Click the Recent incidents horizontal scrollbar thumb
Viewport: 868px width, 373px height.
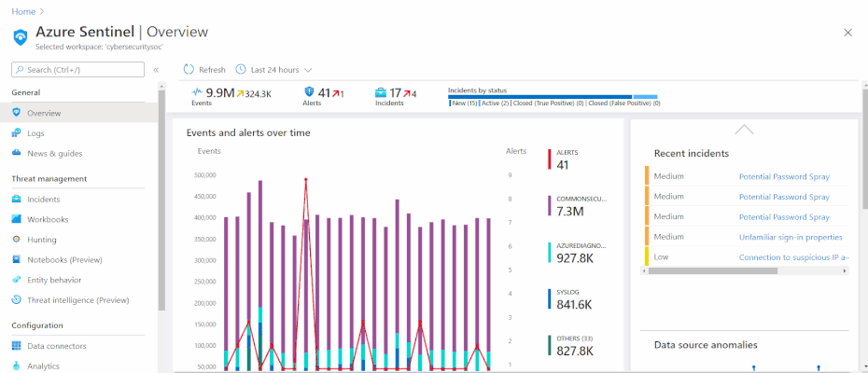[713, 271]
